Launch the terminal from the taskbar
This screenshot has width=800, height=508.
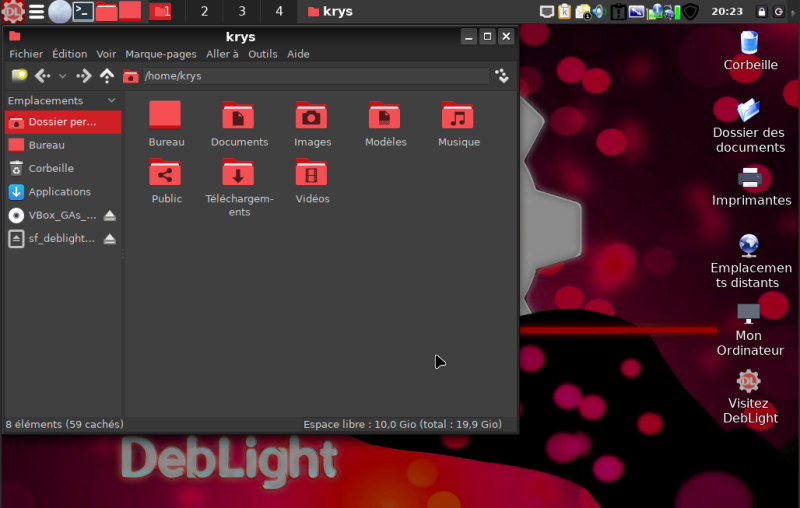pos(84,12)
